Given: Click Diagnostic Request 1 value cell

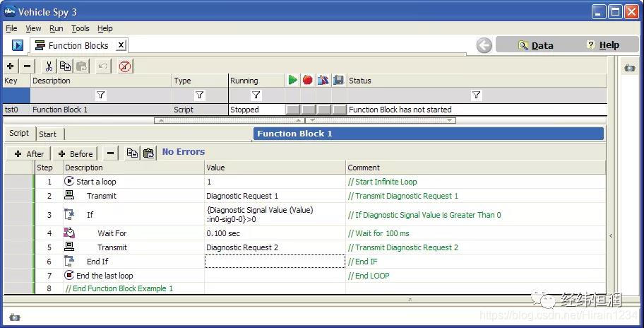Looking at the screenshot, I should [x=275, y=196].
